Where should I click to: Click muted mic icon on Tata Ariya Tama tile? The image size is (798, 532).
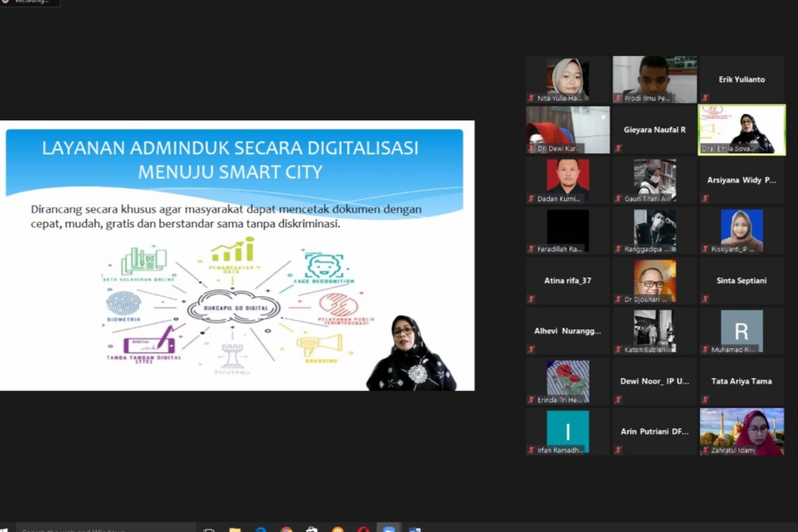[x=705, y=400]
